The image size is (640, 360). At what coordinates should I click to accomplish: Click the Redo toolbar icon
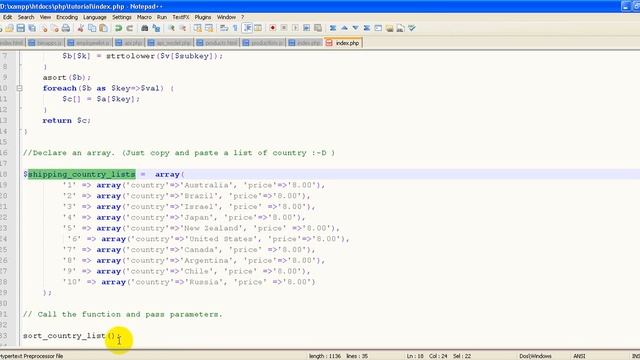point(129,28)
